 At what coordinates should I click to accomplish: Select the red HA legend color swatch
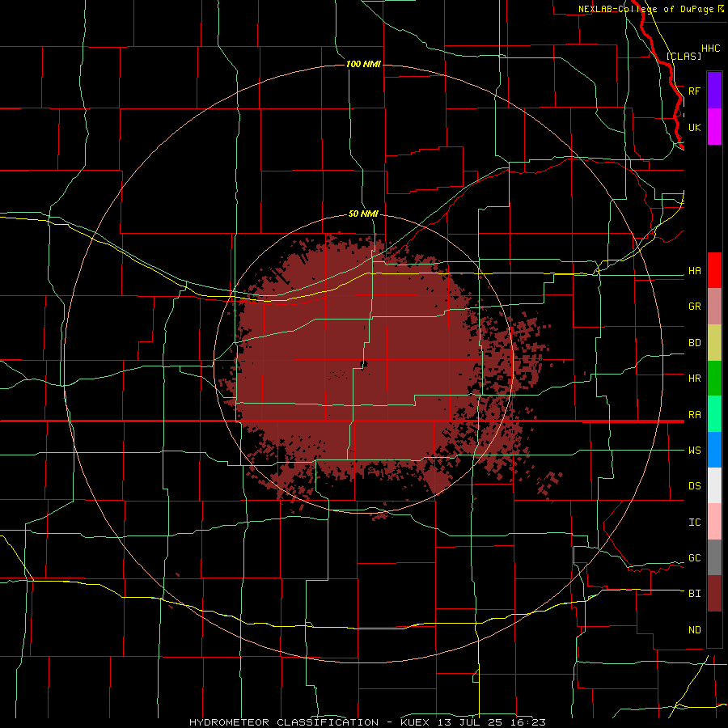714,270
